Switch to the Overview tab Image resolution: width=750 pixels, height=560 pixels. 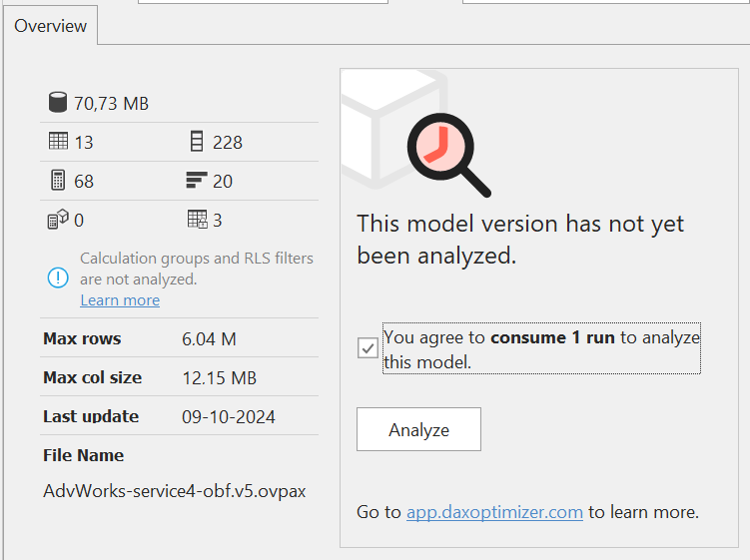(50, 26)
